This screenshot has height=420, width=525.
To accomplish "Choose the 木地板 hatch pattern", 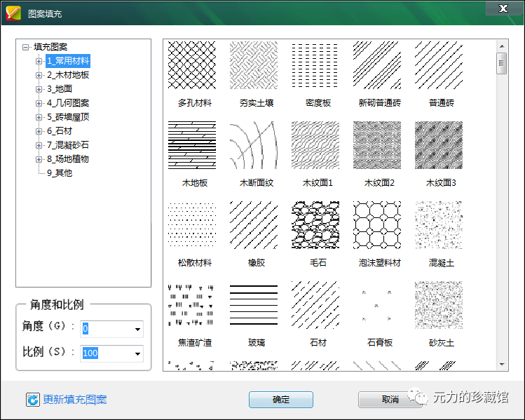I will (192, 145).
